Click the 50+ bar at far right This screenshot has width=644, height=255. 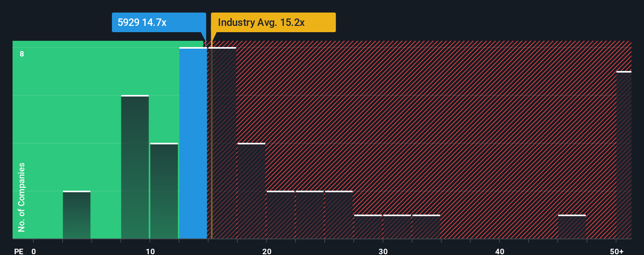pyautogui.click(x=624, y=155)
